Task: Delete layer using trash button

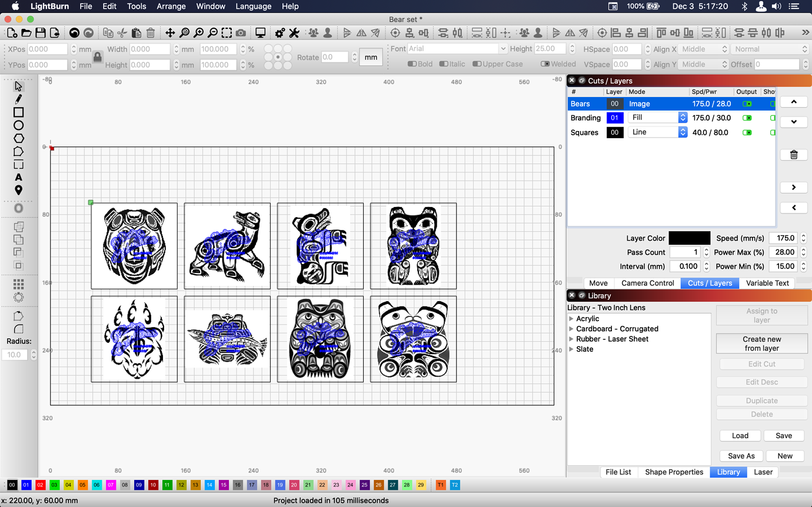Action: click(794, 155)
